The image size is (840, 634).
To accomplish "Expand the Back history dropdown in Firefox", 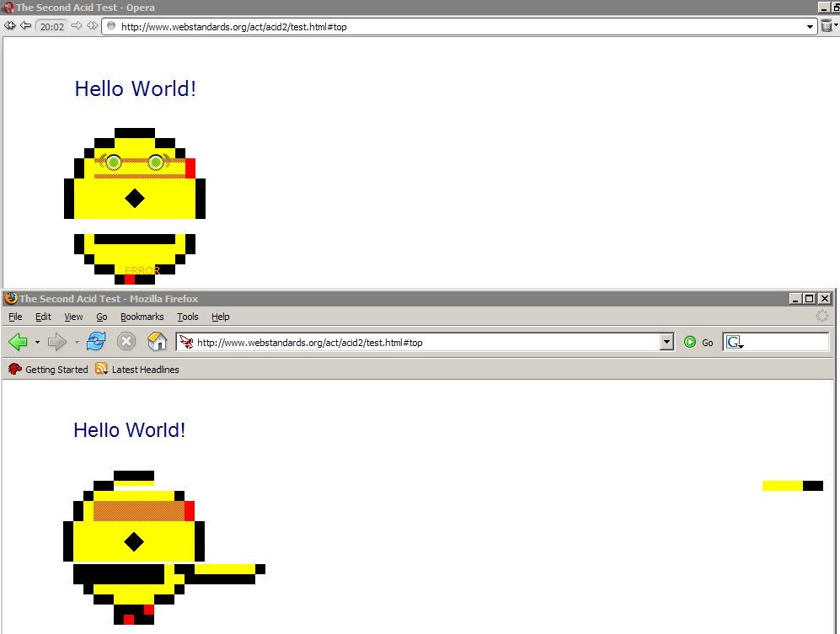I will pyautogui.click(x=37, y=342).
